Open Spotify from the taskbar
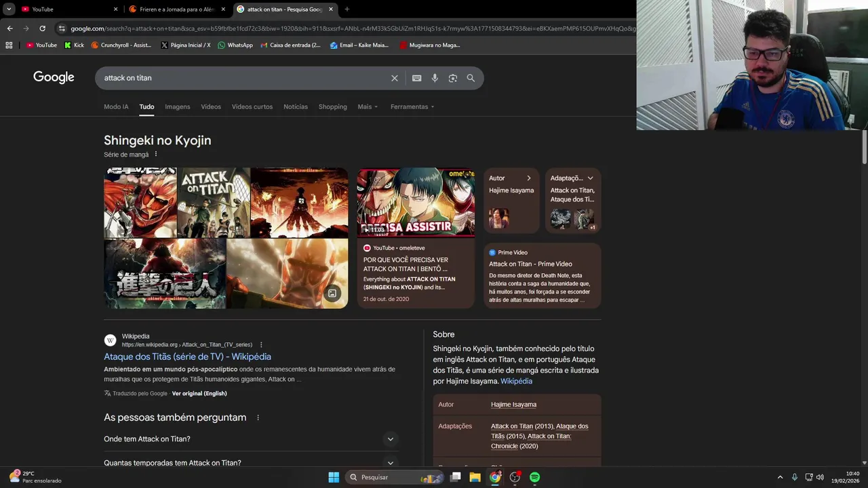This screenshot has height=488, width=868. pyautogui.click(x=534, y=477)
